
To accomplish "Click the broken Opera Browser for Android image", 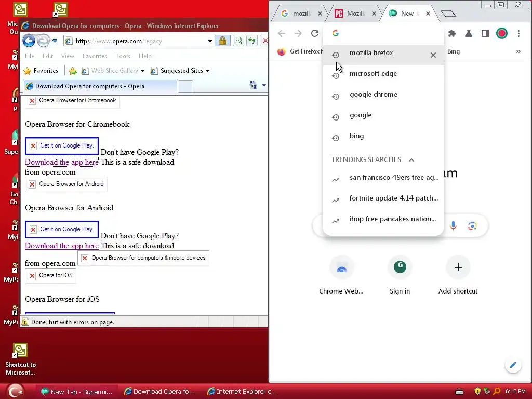I will (x=66, y=184).
